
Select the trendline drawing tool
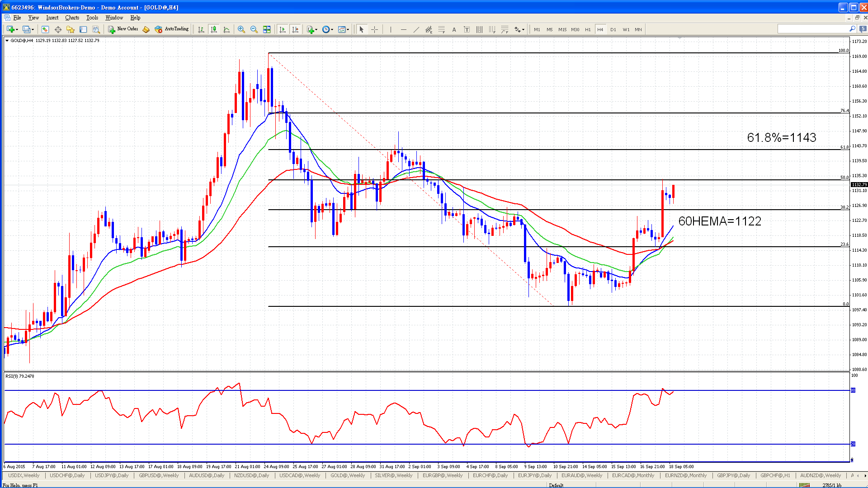pyautogui.click(x=416, y=29)
